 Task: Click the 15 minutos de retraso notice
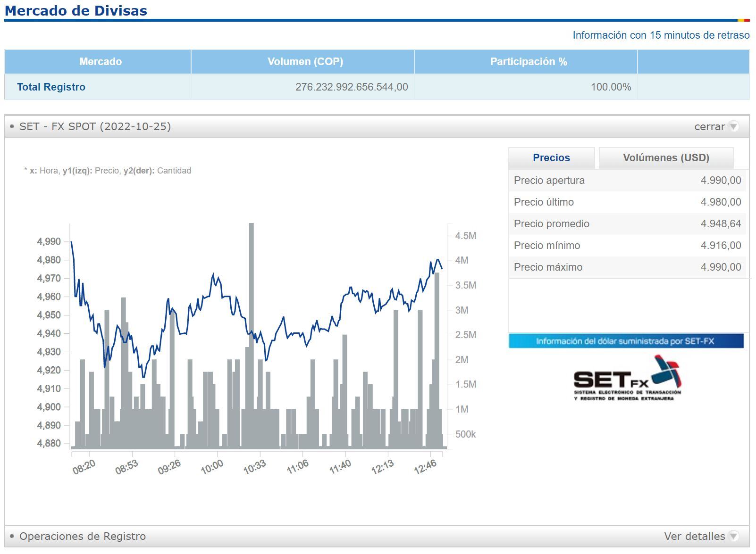click(x=661, y=35)
